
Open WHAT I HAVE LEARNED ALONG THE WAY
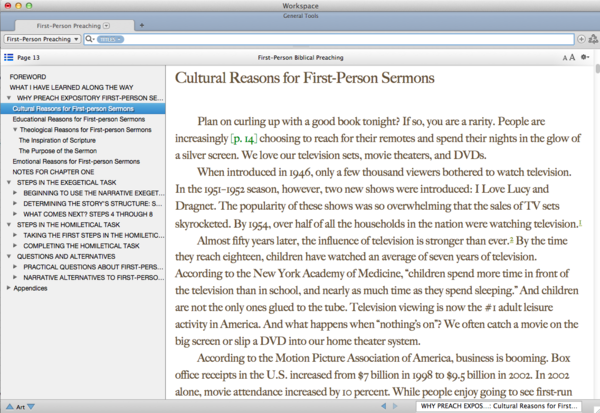pos(72,87)
